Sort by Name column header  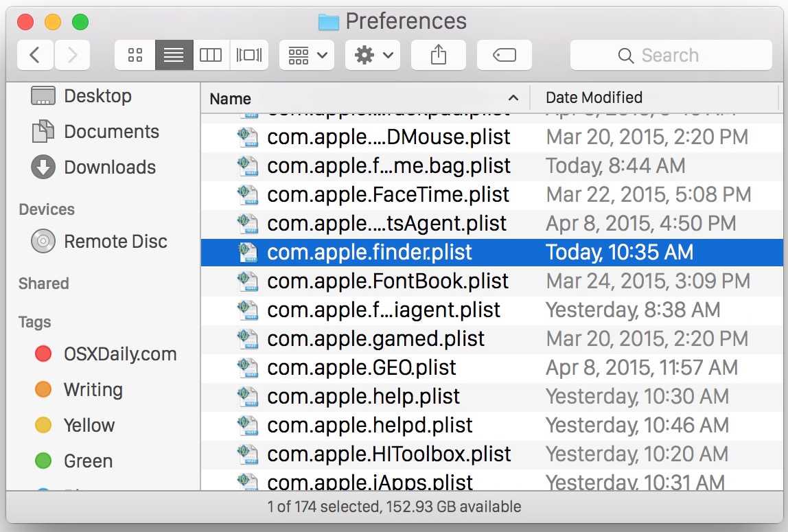(231, 98)
